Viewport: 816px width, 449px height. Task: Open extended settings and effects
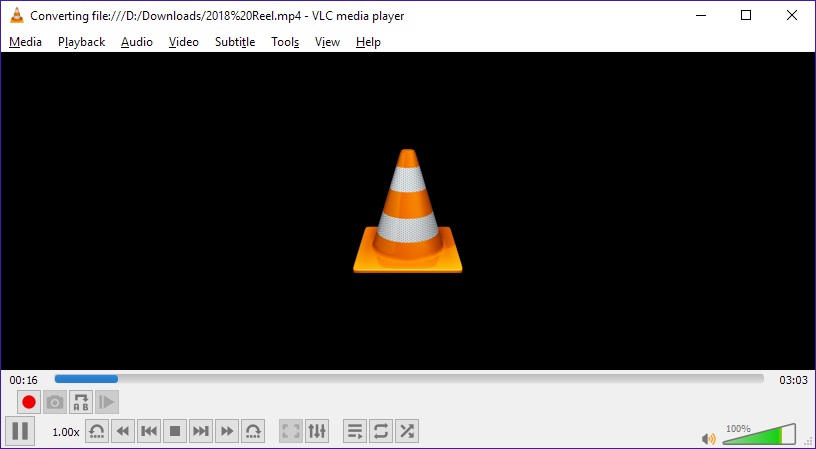click(x=317, y=431)
